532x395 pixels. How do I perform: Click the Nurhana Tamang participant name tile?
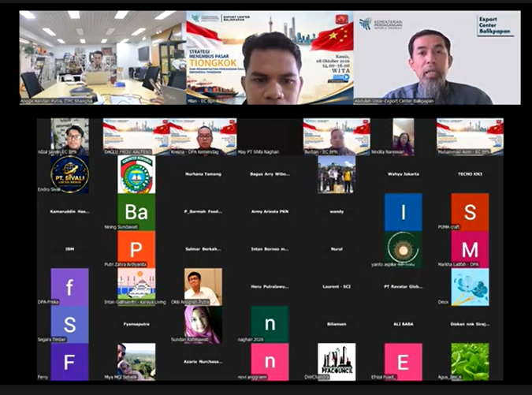[x=203, y=174]
